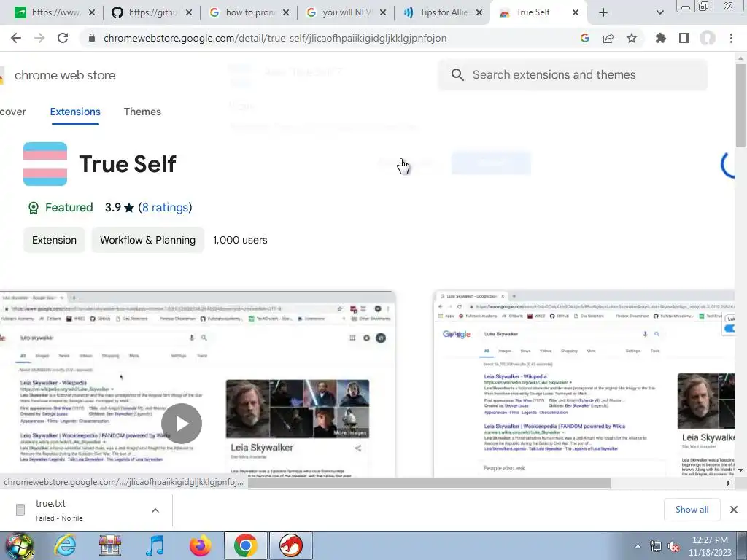Screen dimensions: 747x560
Task: Click the vertical scrollbar thumb
Action: click(x=740, y=106)
